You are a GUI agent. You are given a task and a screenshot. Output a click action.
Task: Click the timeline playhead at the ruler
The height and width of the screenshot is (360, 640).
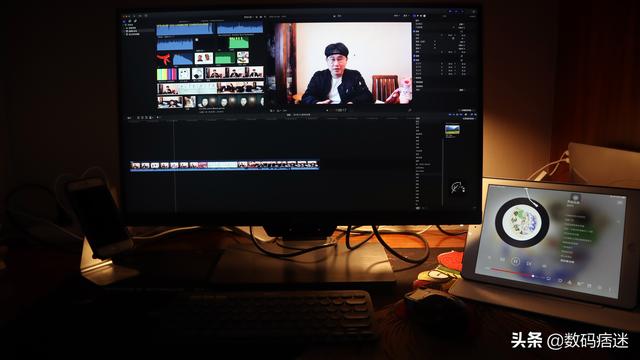tap(173, 121)
